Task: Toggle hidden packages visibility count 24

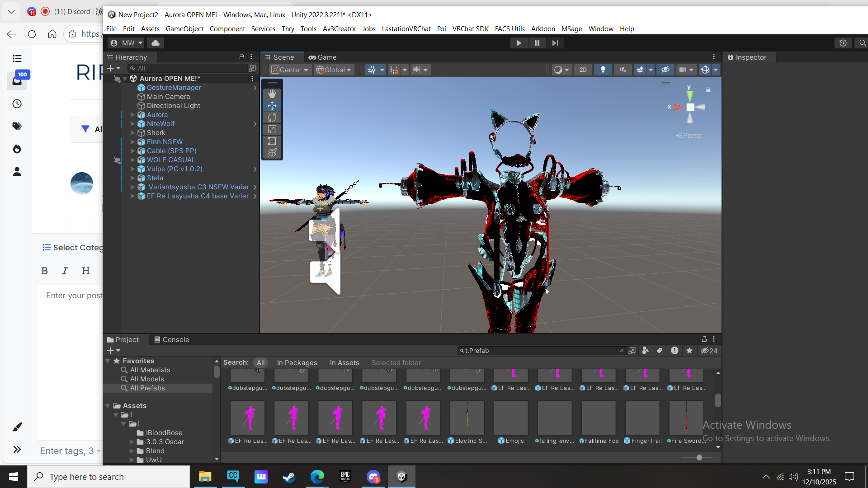Action: click(x=709, y=351)
